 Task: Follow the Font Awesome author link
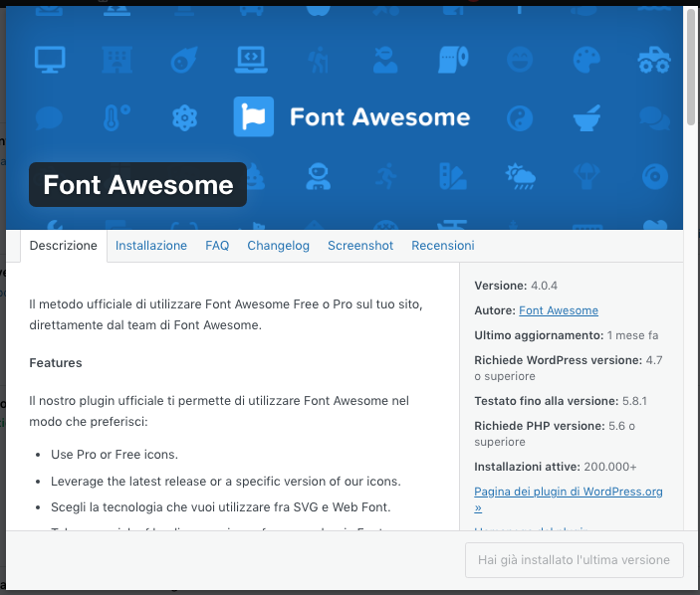click(559, 310)
